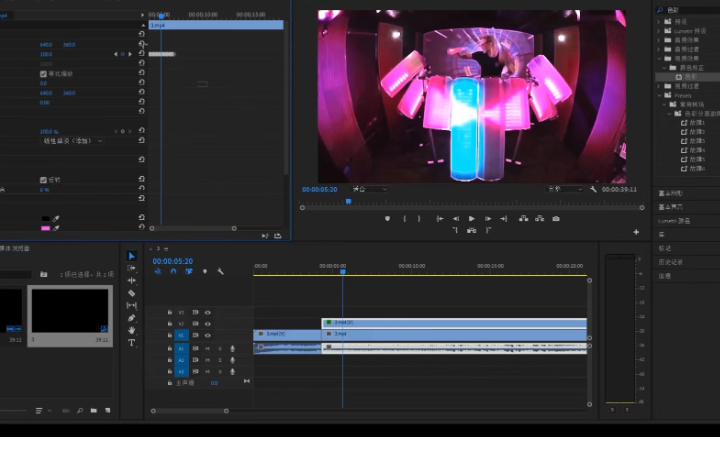Toggle lock on V1 track
This screenshot has width=720, height=450.
point(169,335)
